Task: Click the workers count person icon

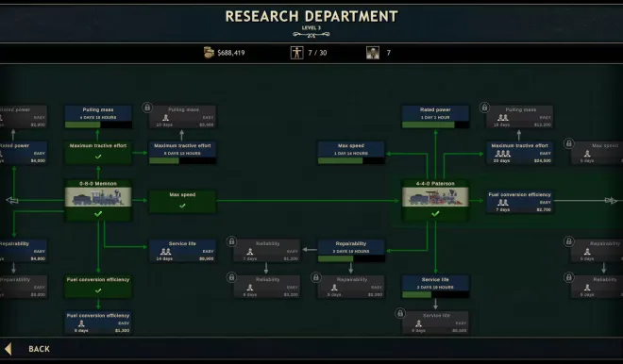Action: [296, 53]
